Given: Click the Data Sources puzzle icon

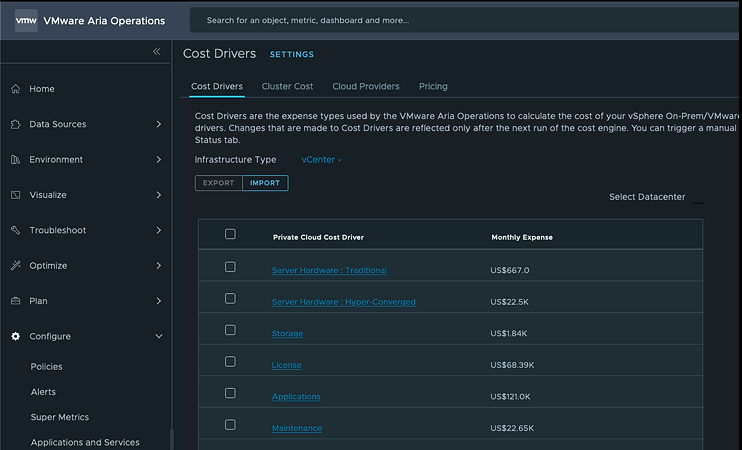Looking at the screenshot, I should (x=16, y=124).
